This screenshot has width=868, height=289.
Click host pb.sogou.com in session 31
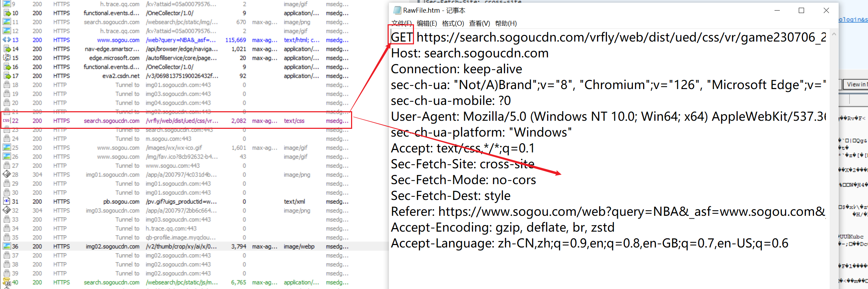point(121,201)
